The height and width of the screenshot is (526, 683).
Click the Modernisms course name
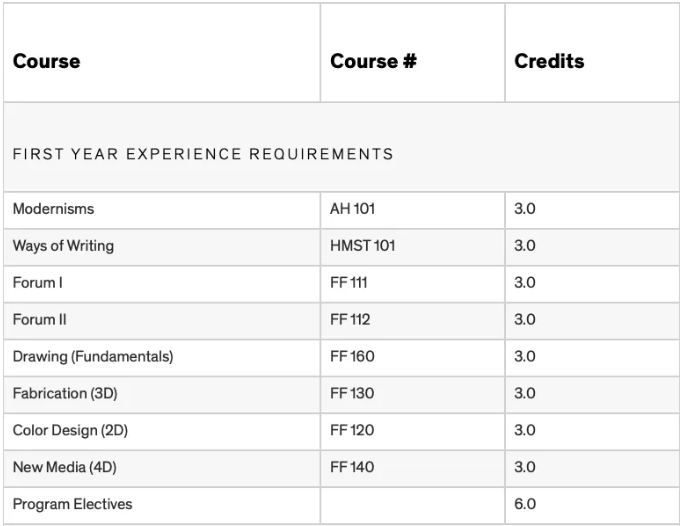click(53, 209)
